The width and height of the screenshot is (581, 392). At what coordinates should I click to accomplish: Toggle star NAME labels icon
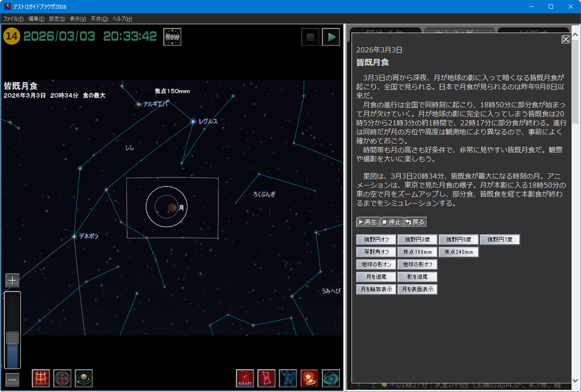pos(245,378)
